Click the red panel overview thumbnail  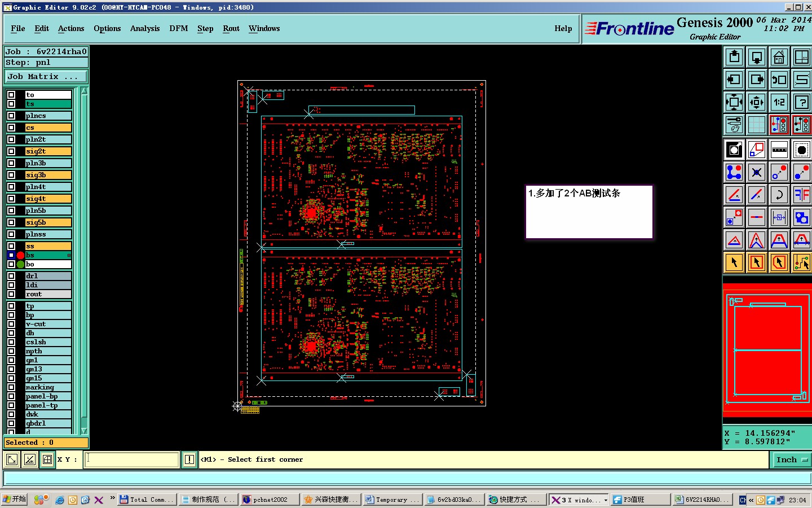[x=767, y=350]
